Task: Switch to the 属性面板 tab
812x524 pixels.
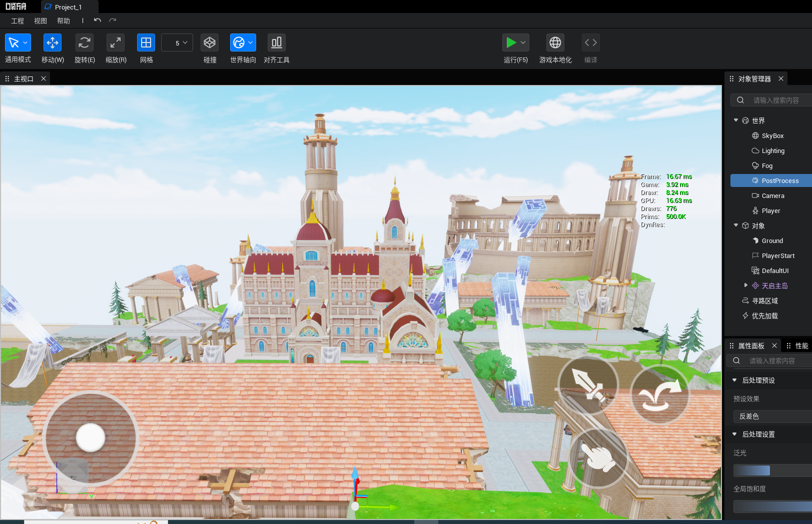Action: (x=751, y=346)
